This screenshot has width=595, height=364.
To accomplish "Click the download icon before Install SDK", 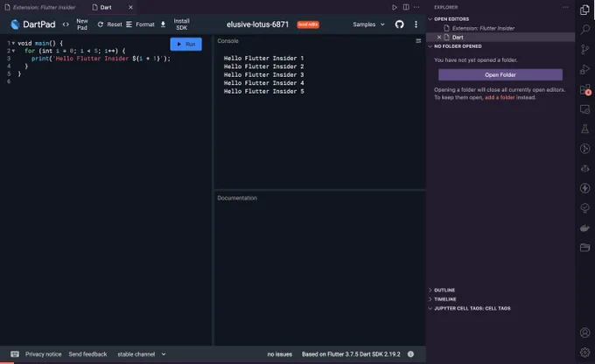I will (163, 24).
